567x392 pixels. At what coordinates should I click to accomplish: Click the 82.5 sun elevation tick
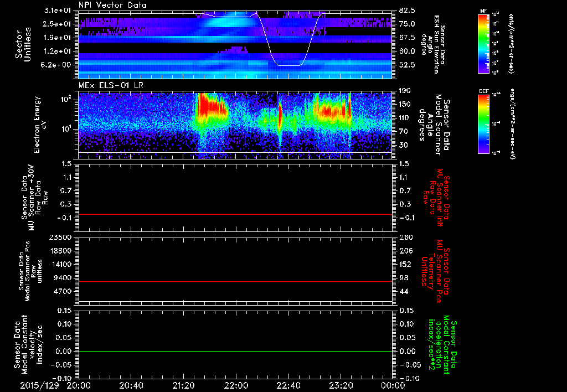point(407,11)
